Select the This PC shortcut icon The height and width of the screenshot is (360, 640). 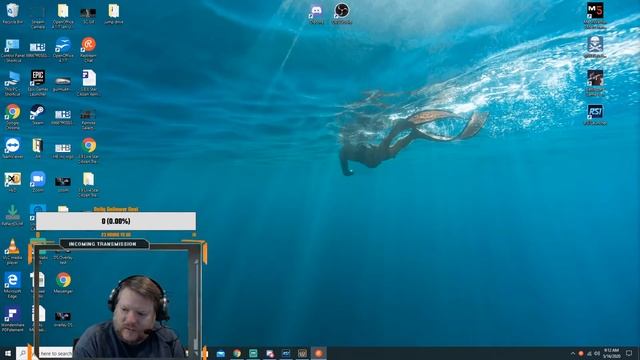click(12, 83)
